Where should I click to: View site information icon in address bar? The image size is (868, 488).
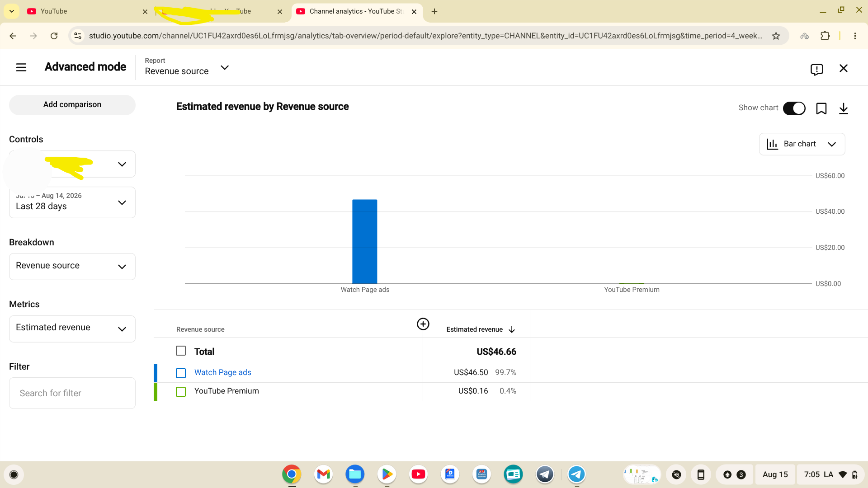click(x=78, y=36)
